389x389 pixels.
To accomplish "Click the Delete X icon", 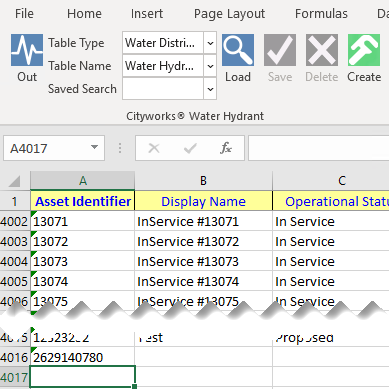I will point(322,50).
